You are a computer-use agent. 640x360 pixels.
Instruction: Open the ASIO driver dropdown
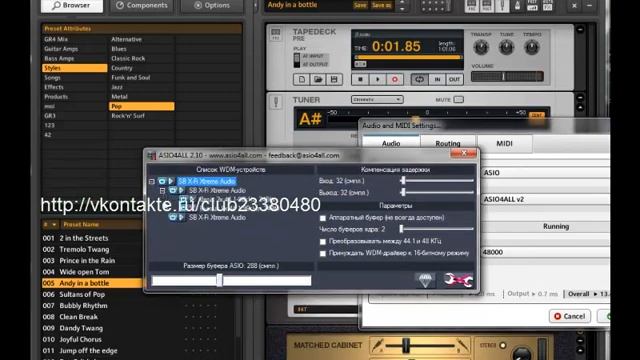pos(546,173)
